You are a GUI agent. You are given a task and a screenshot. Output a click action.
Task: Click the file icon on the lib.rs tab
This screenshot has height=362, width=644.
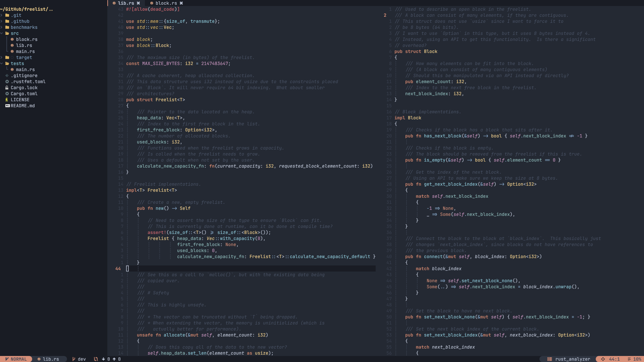tap(114, 3)
